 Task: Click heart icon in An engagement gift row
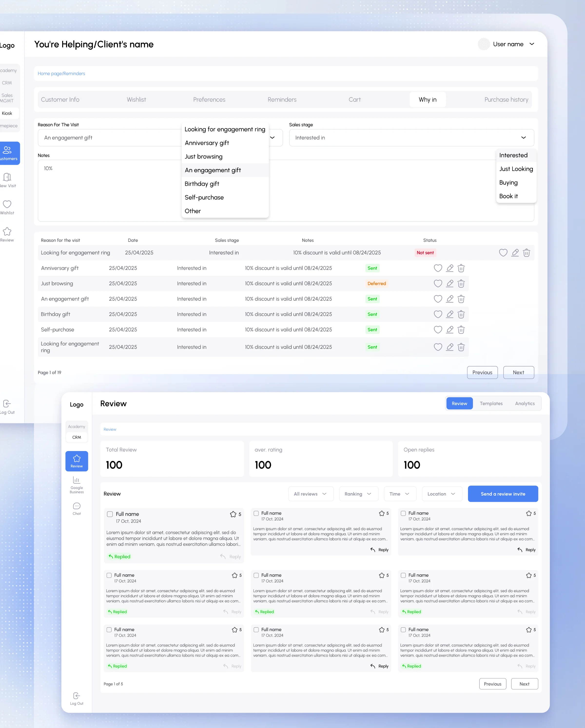click(438, 299)
